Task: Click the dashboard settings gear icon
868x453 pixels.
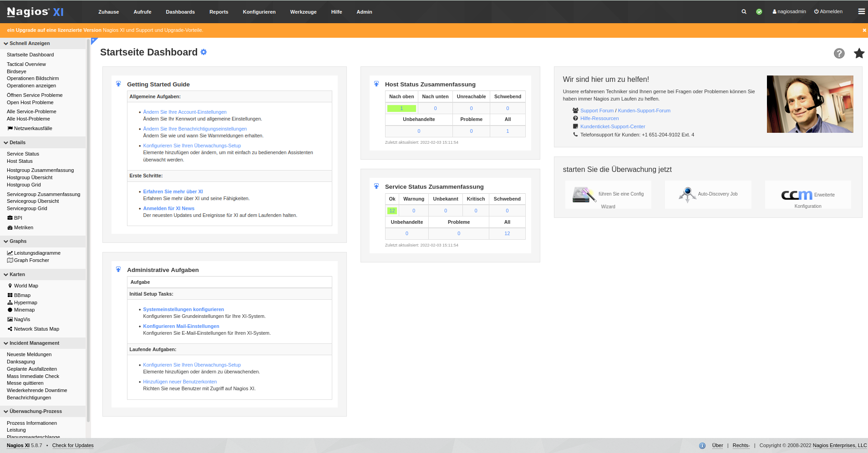Action: pos(203,52)
